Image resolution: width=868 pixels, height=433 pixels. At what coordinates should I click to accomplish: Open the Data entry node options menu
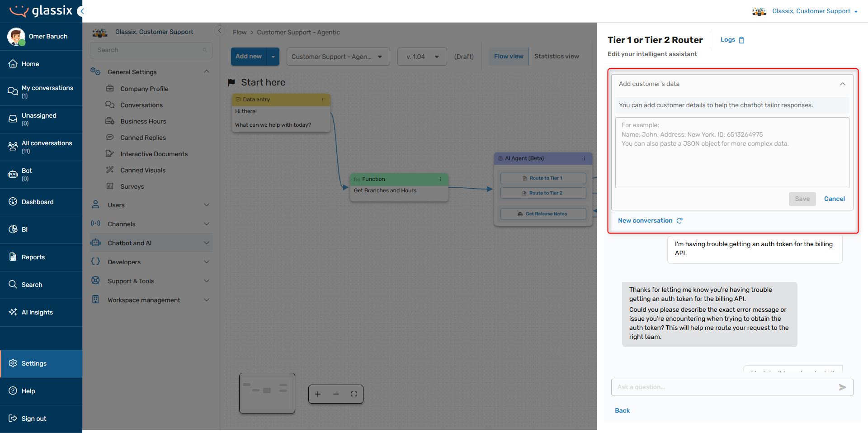click(322, 100)
